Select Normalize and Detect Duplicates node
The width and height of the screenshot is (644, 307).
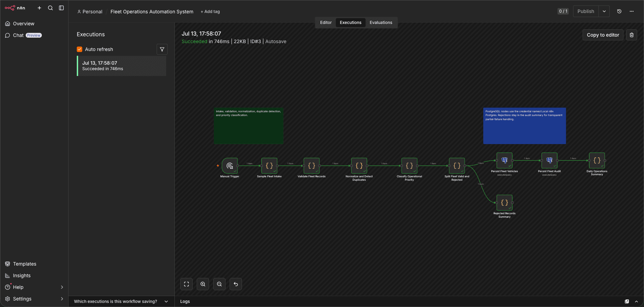coord(359,166)
